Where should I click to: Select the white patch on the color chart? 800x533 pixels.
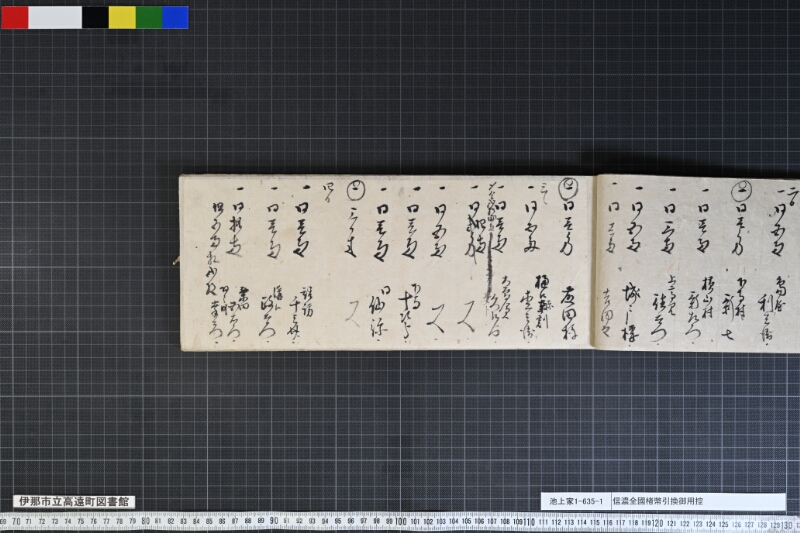55,17
